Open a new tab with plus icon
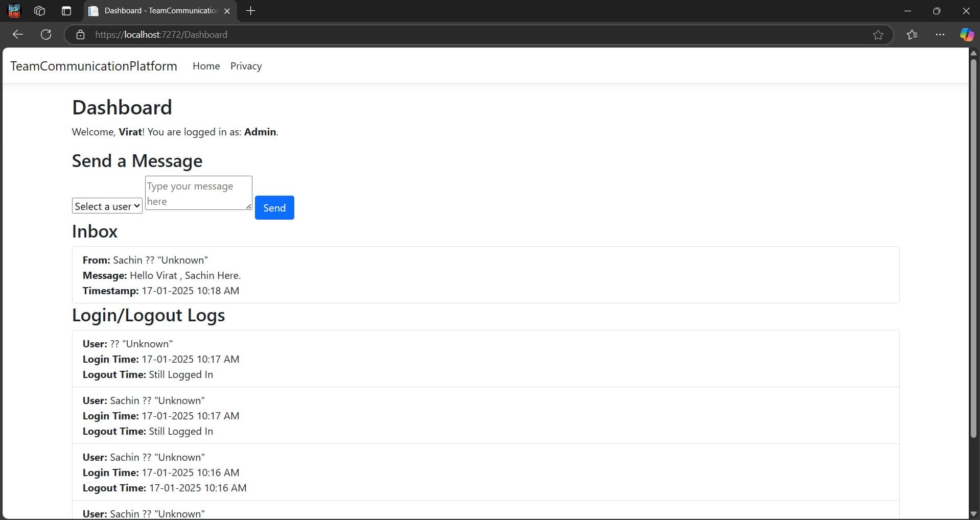This screenshot has width=980, height=520. click(x=250, y=11)
